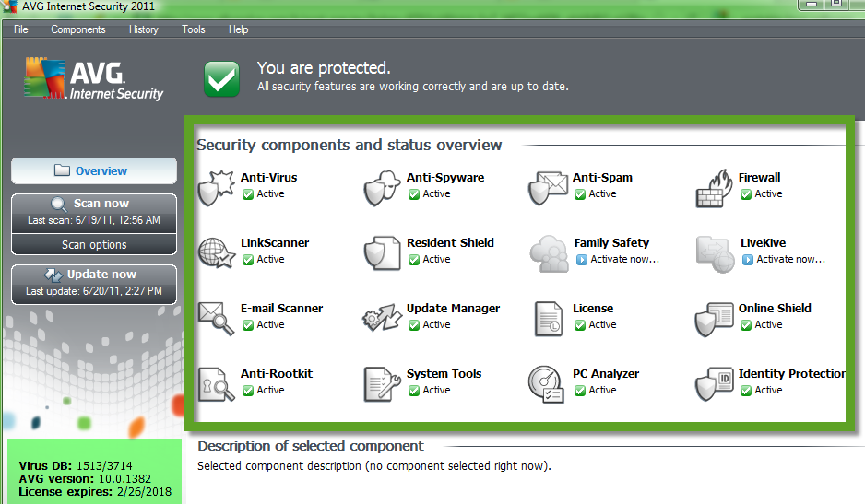Click the Online Shield title
The height and width of the screenshot is (504, 865).
tap(775, 309)
